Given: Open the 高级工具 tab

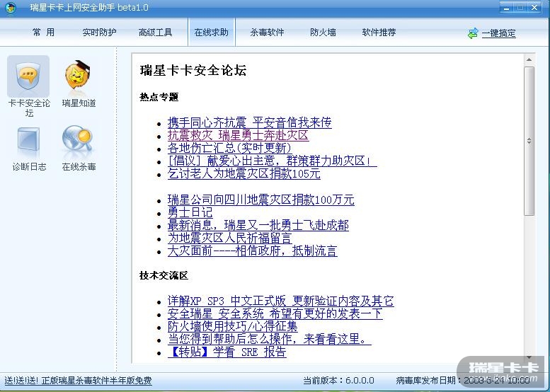Looking at the screenshot, I should (156, 33).
